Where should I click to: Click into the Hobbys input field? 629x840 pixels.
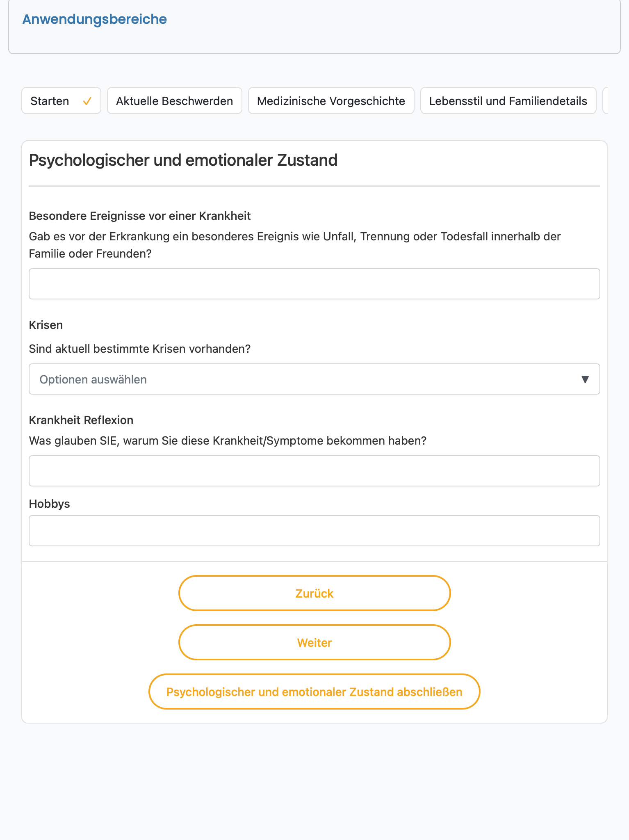pyautogui.click(x=314, y=531)
